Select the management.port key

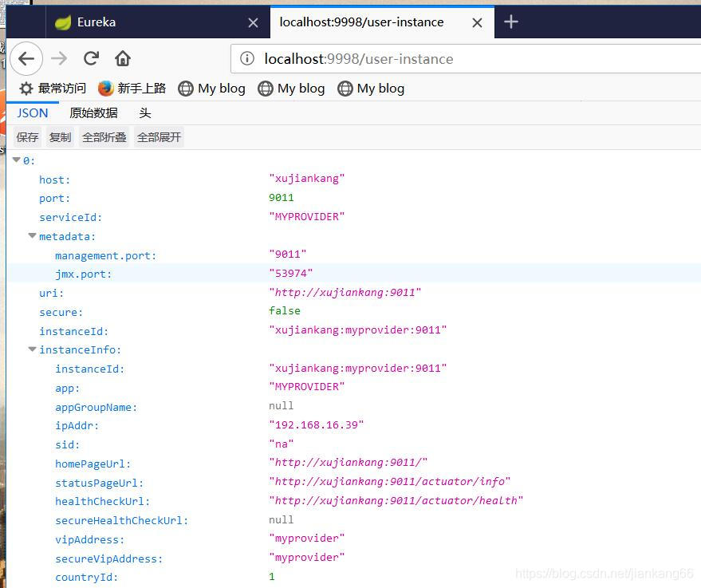[x=105, y=256]
